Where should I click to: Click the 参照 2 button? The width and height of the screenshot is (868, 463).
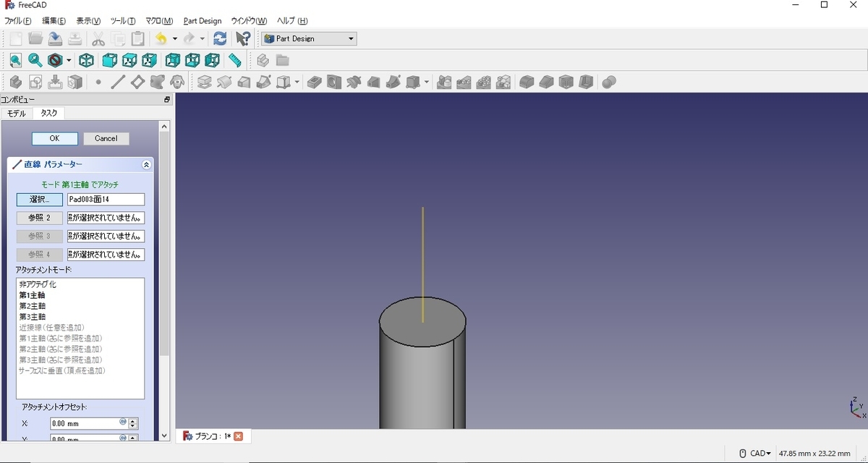point(40,218)
